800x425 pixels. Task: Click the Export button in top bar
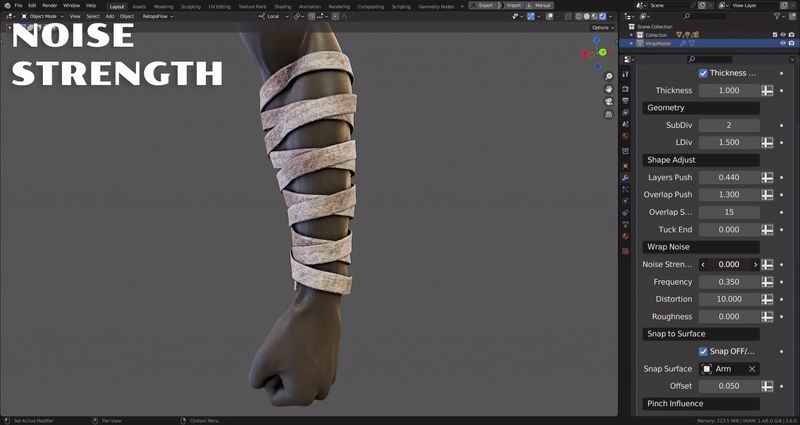coord(482,5)
